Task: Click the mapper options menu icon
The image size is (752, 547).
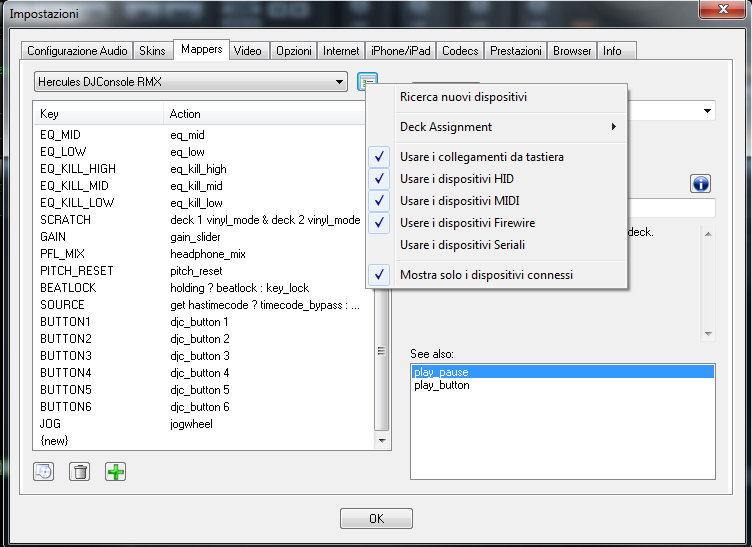Action: pos(367,81)
